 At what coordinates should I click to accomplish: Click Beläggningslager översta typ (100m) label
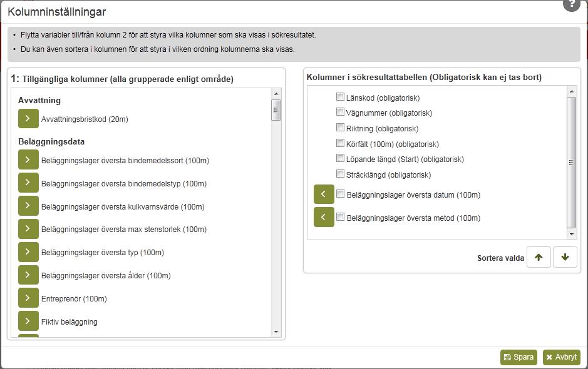[x=102, y=253]
